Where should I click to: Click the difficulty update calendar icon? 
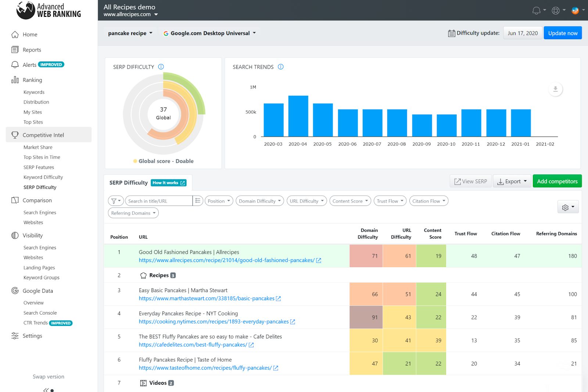(x=452, y=33)
